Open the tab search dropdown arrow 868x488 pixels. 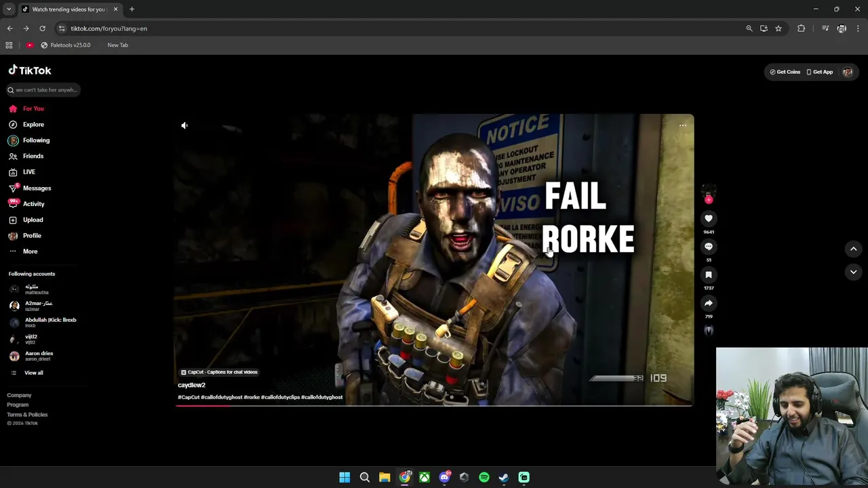tap(9, 9)
